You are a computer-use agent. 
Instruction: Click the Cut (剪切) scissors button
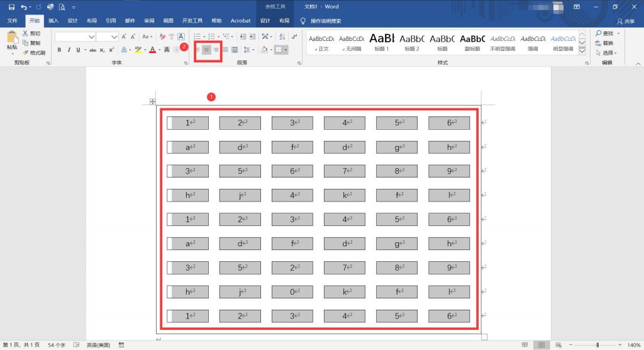pyautogui.click(x=31, y=33)
